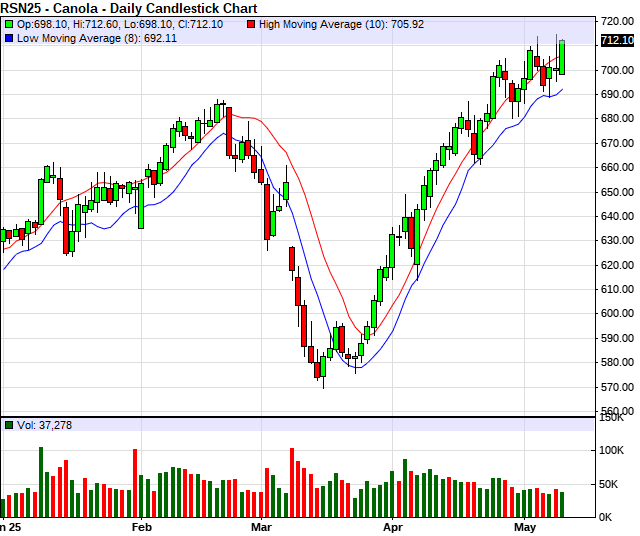Click the Mar label on the date axis
The width and height of the screenshot is (640, 536).
(x=262, y=526)
